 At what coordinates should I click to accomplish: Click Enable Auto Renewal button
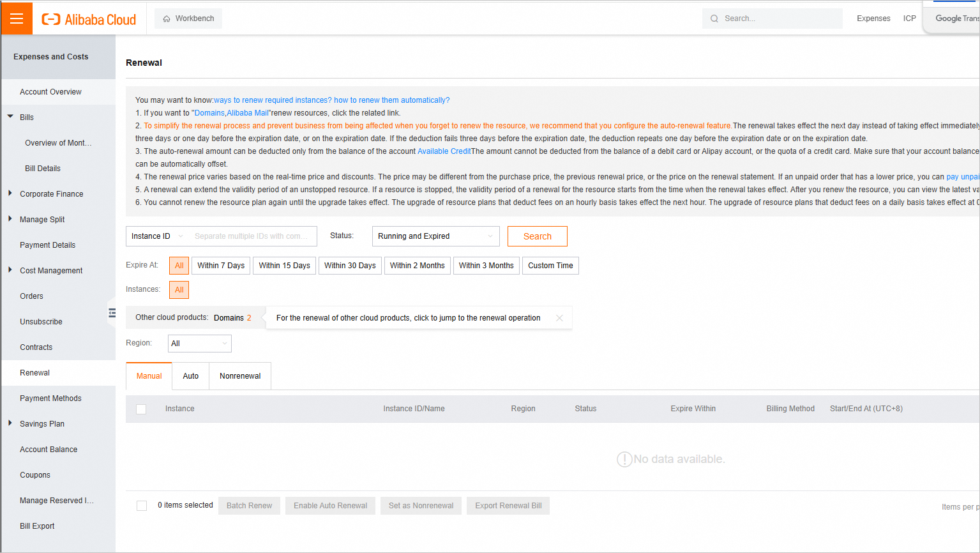[x=330, y=506]
